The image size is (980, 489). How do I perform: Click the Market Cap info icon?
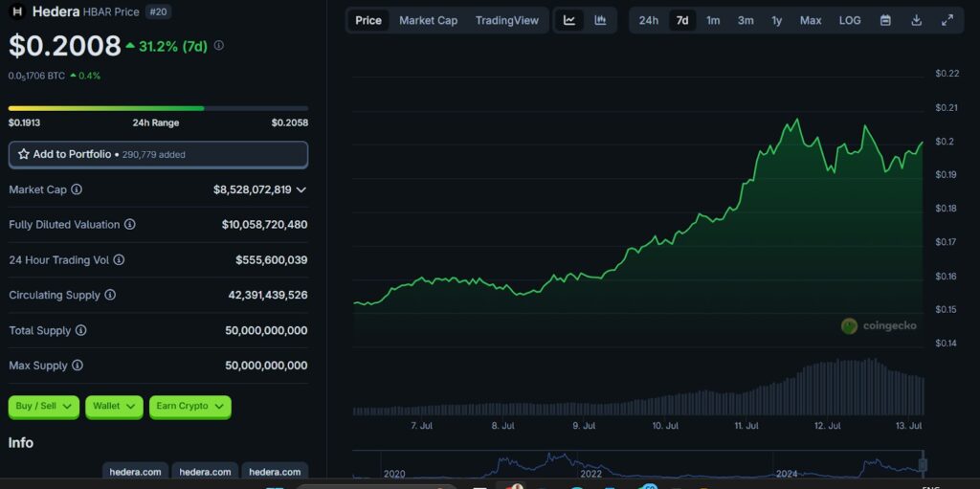(x=77, y=189)
